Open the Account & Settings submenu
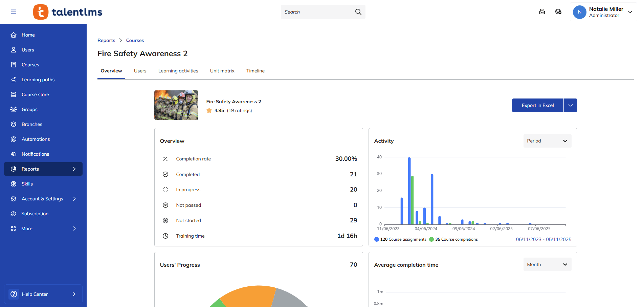This screenshot has height=307, width=644. (x=42, y=199)
